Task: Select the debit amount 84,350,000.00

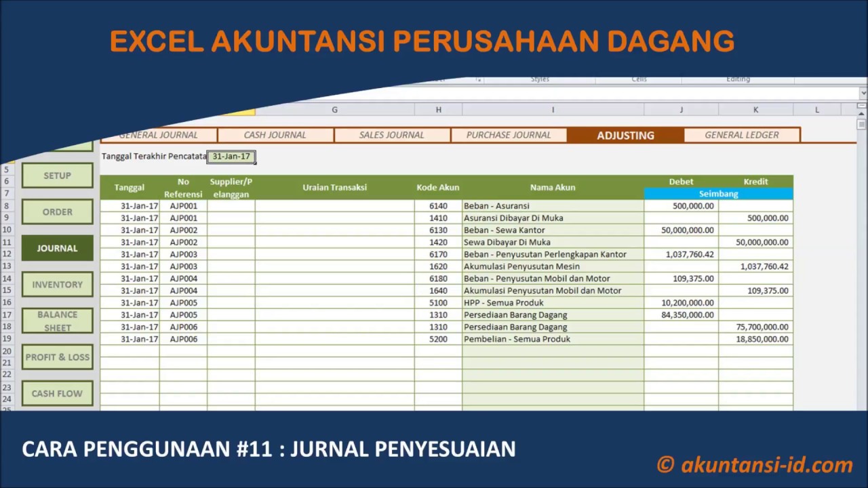Action: (x=681, y=315)
